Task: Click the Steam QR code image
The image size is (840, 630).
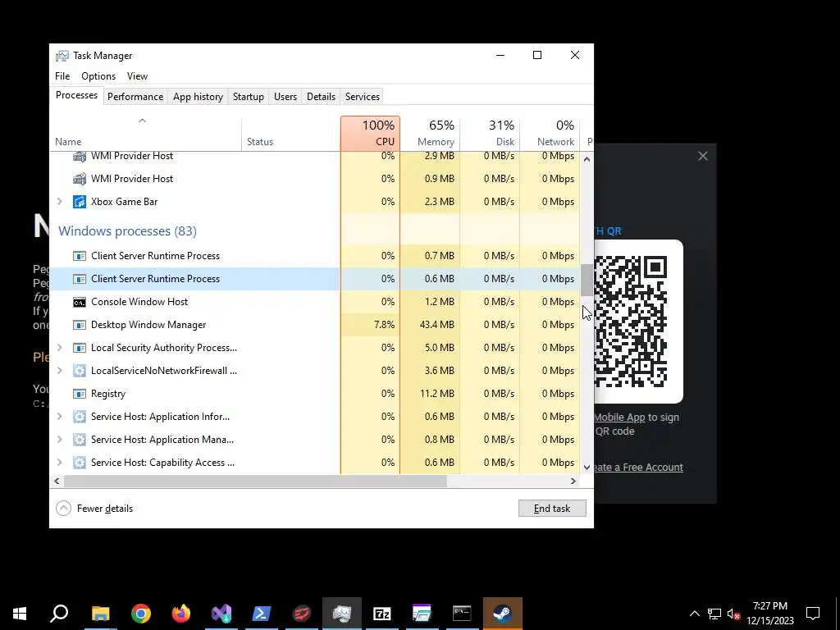Action: pyautogui.click(x=631, y=322)
